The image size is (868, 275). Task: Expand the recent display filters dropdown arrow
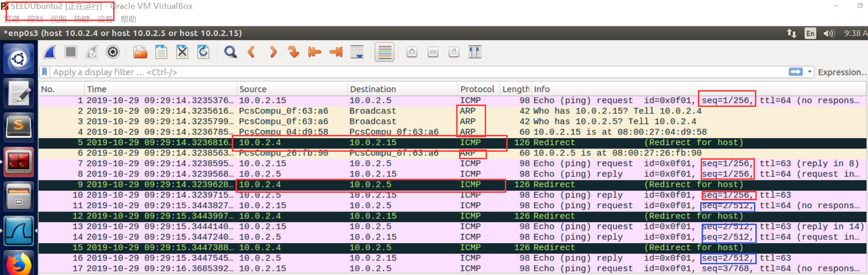click(x=810, y=72)
